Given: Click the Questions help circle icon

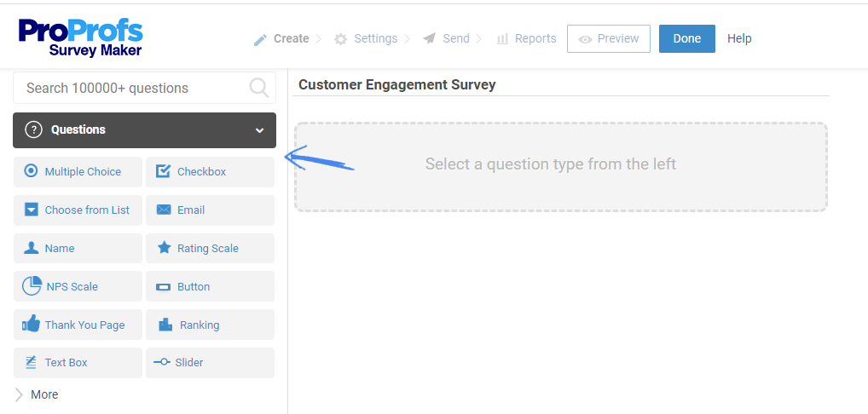Looking at the screenshot, I should (34, 129).
